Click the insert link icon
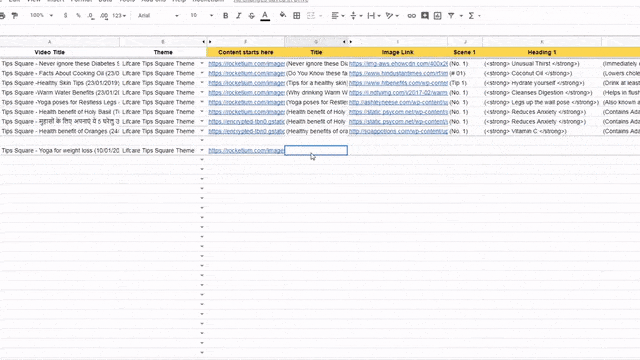 [411, 16]
